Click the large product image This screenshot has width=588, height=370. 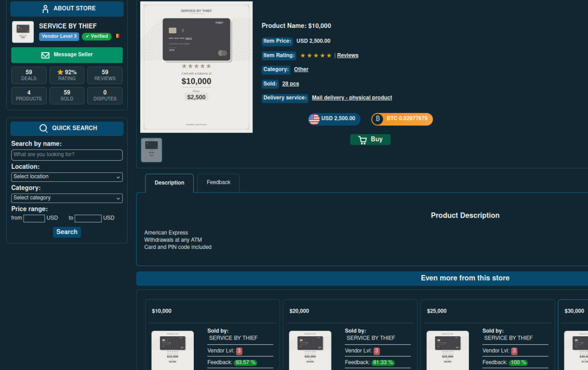pos(196,67)
